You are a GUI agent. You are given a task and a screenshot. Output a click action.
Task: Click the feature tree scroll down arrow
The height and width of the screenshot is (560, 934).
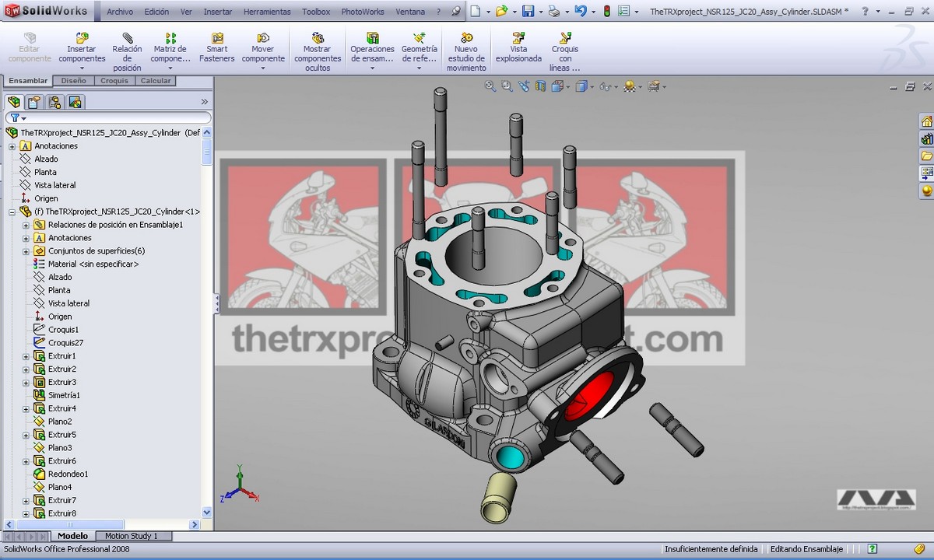tap(207, 513)
